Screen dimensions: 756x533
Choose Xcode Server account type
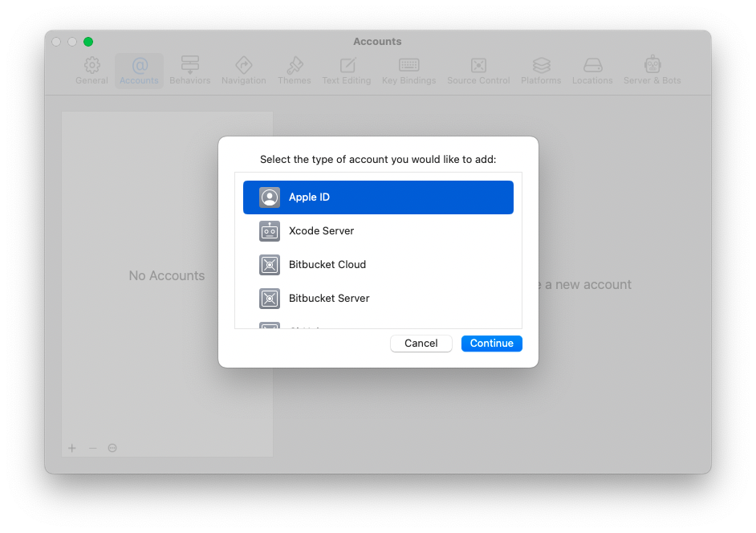tap(378, 231)
